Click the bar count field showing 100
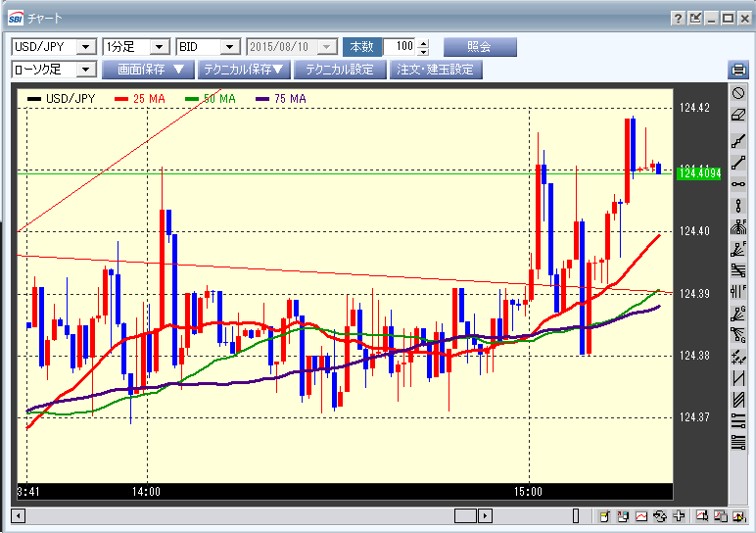The height and width of the screenshot is (533, 756). [x=400, y=47]
